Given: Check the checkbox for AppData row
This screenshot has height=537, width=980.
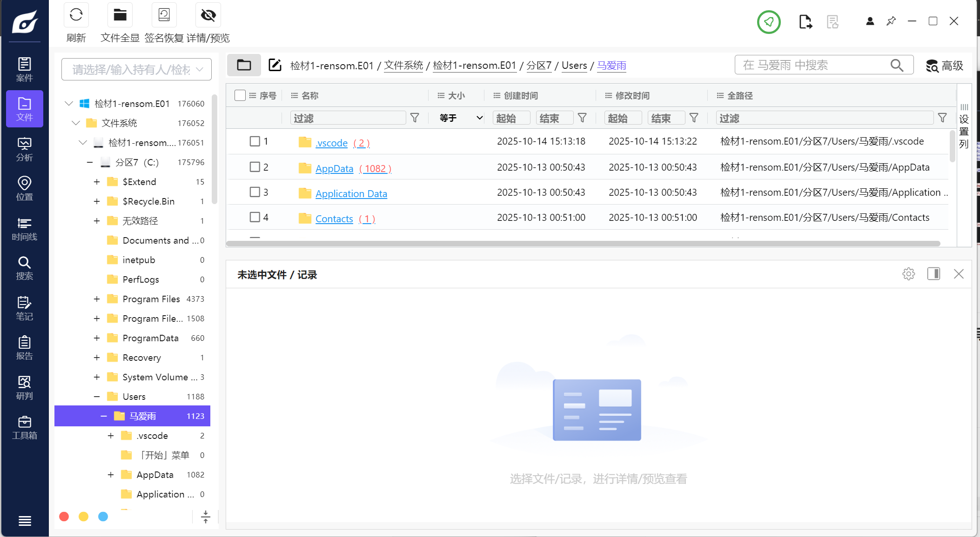Looking at the screenshot, I should click(255, 167).
